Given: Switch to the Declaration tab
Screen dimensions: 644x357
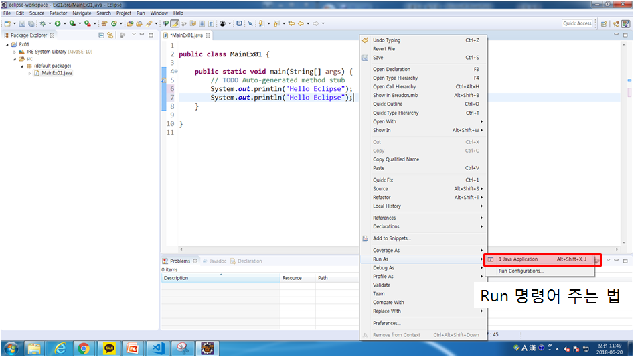Looking at the screenshot, I should (x=246, y=261).
